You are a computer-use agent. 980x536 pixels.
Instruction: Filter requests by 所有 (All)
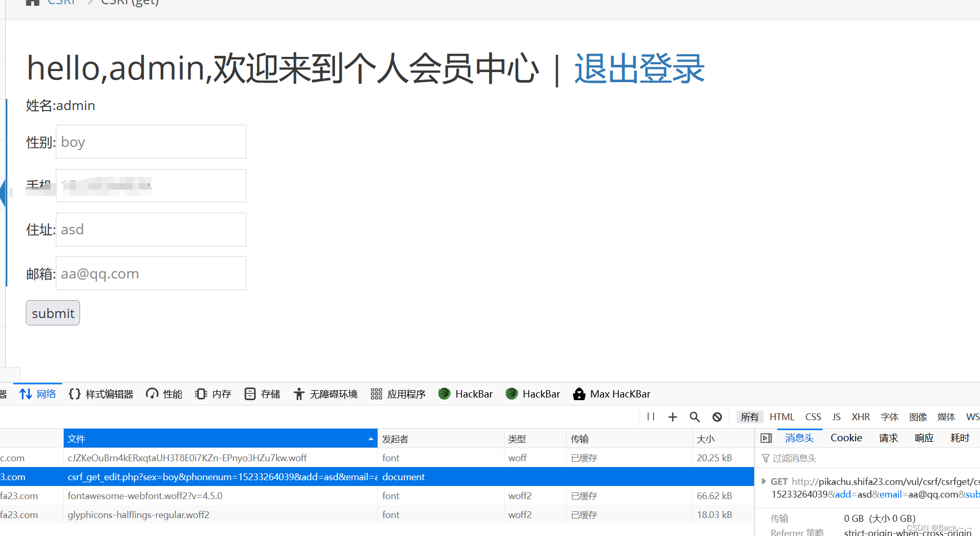coord(750,417)
